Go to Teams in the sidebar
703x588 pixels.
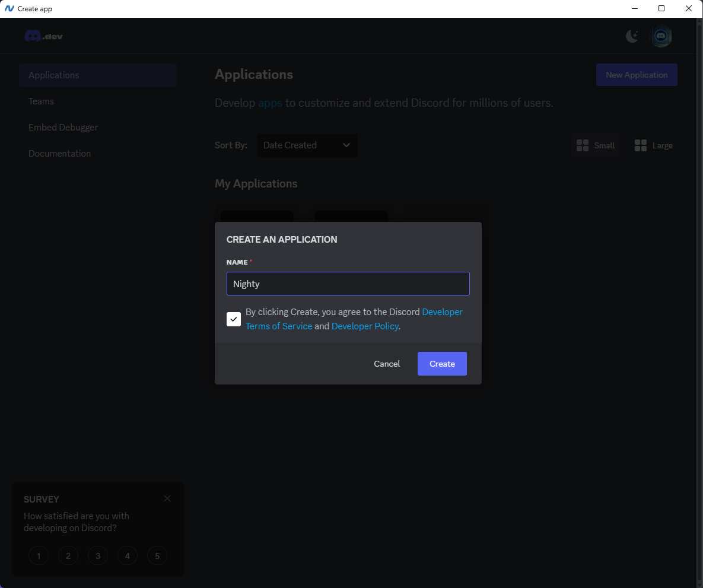point(42,101)
